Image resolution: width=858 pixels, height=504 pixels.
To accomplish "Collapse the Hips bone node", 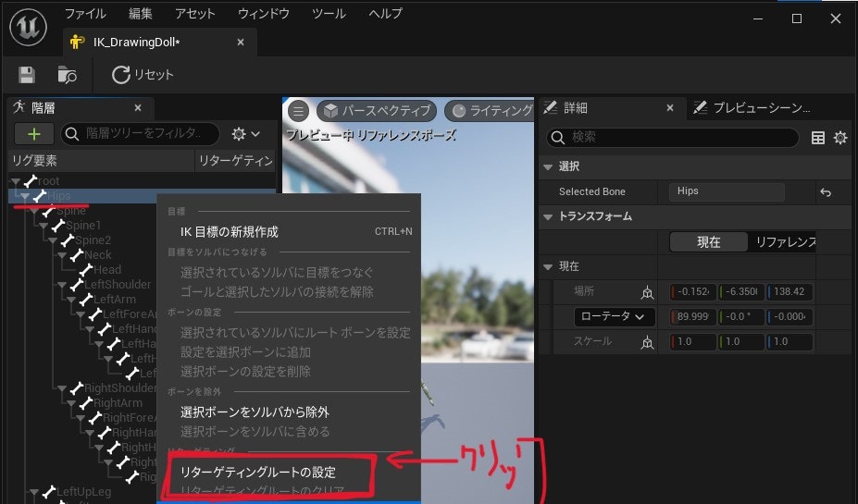I will (x=25, y=196).
